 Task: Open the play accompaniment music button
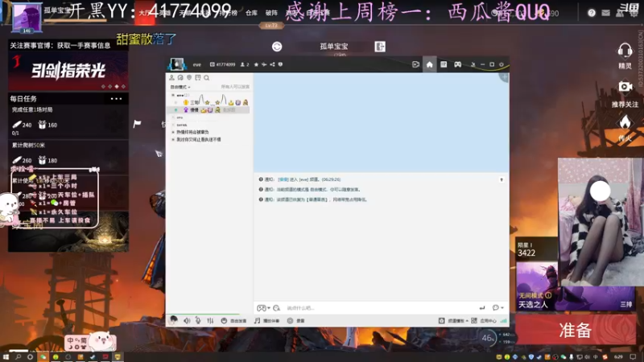[267, 320]
